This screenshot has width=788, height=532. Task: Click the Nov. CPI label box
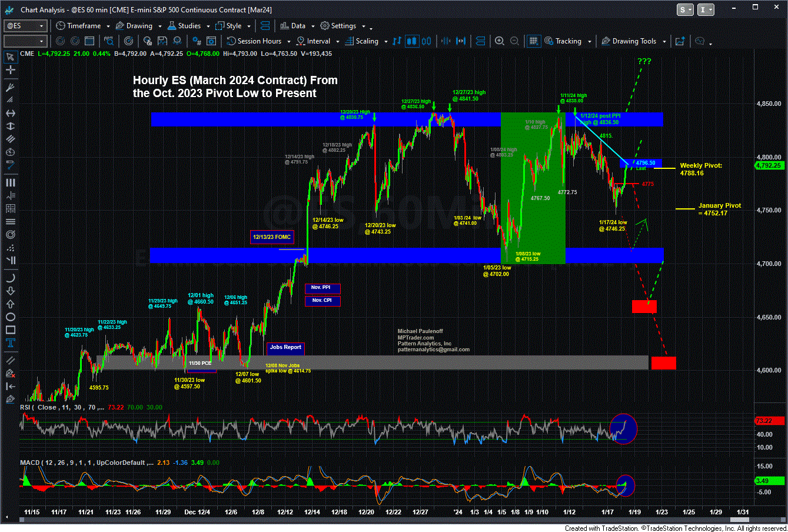(x=322, y=301)
